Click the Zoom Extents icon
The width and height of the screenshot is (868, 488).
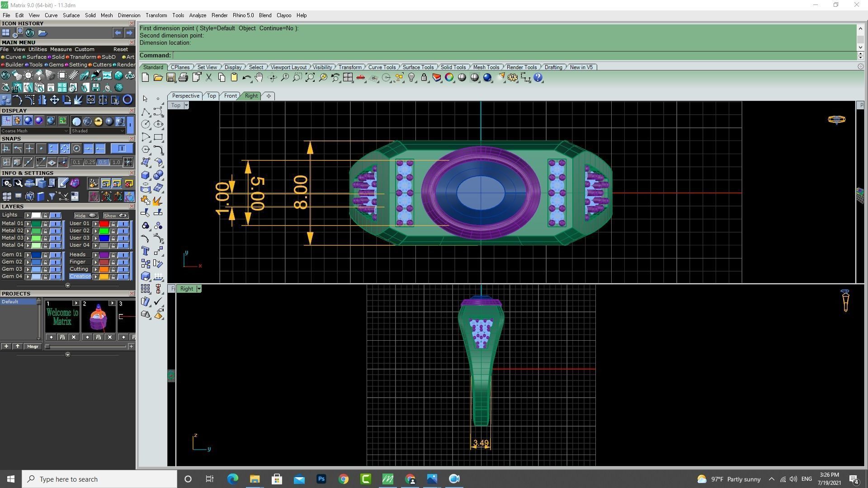coord(310,78)
